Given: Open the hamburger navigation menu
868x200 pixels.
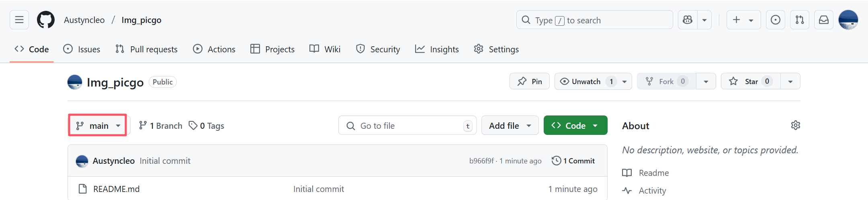Looking at the screenshot, I should 19,20.
